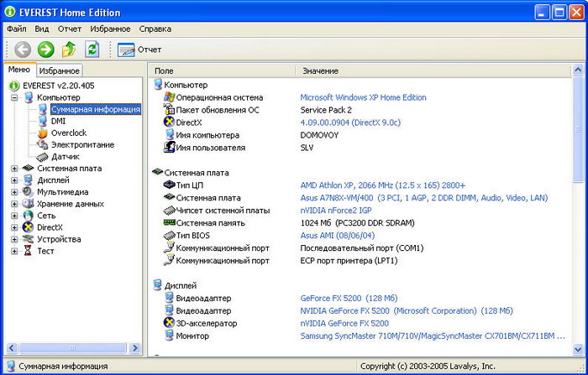Click the green Forward arrow button

point(45,49)
